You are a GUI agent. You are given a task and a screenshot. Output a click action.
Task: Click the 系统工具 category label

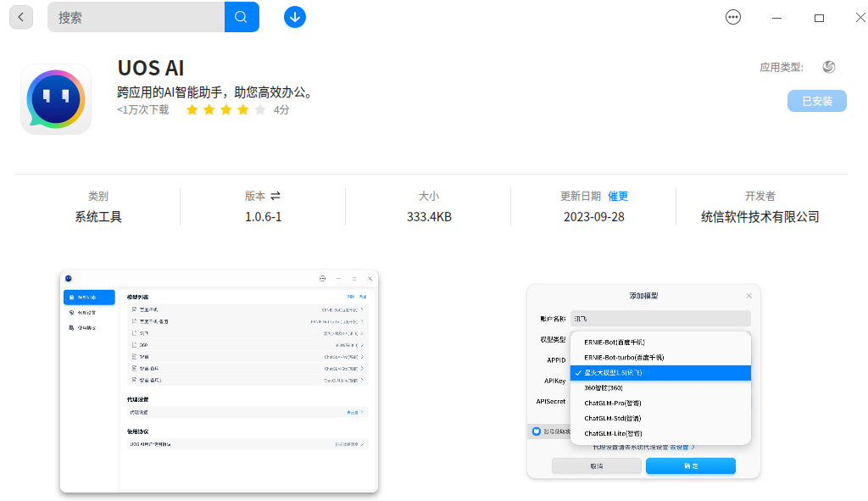98,217
